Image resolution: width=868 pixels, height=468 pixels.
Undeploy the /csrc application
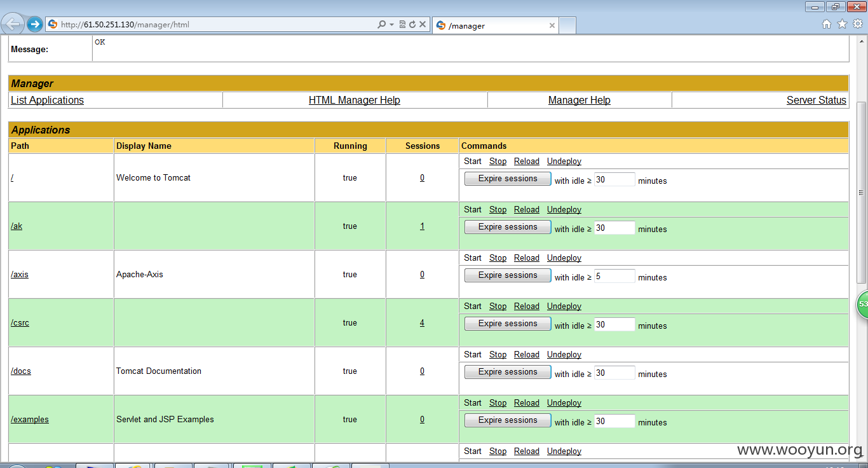(564, 306)
